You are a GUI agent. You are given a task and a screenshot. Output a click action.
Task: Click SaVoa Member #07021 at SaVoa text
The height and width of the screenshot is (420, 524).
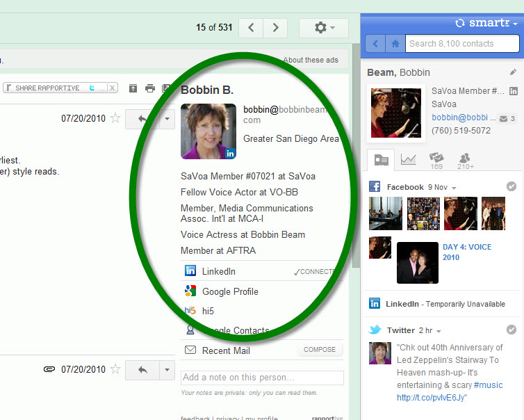point(248,176)
